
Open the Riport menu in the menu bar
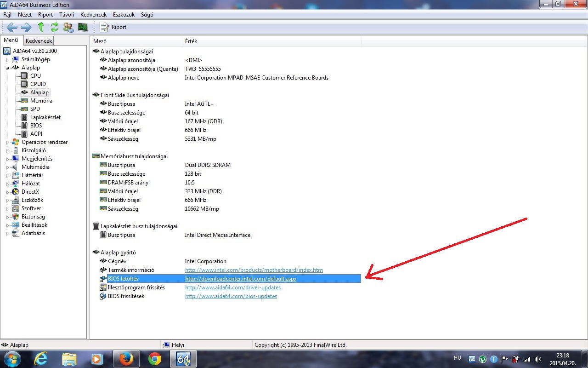coord(45,15)
